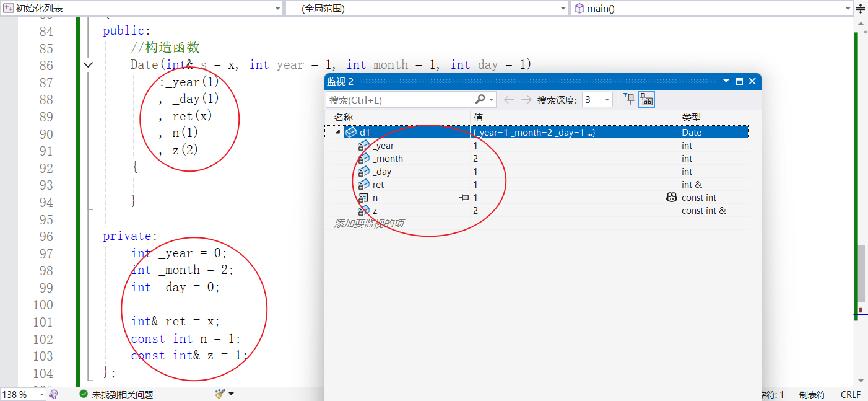Select the d1 row in watch list

pos(536,132)
